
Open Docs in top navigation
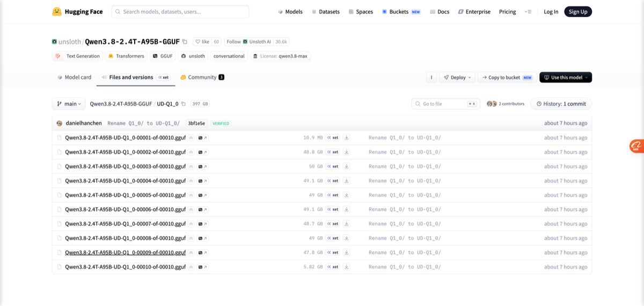[x=440, y=12]
